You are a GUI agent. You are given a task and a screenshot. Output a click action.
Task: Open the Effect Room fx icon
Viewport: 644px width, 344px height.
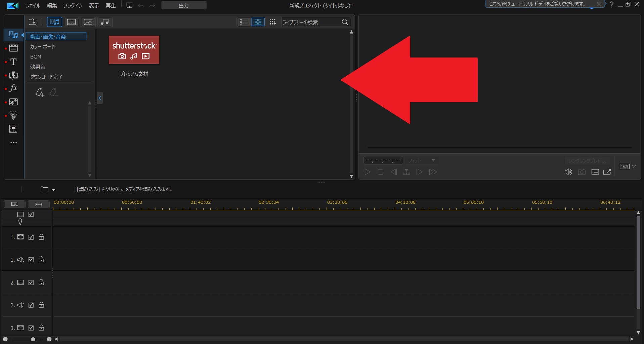tap(13, 88)
